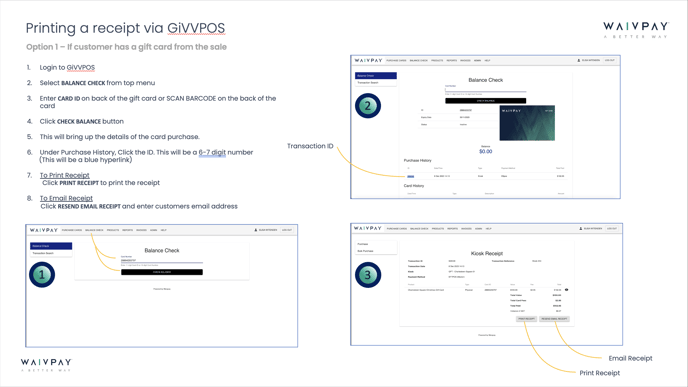688x387 pixels.
Task: Click the user profile icon in screenshot 1 header
Action: coord(256,230)
